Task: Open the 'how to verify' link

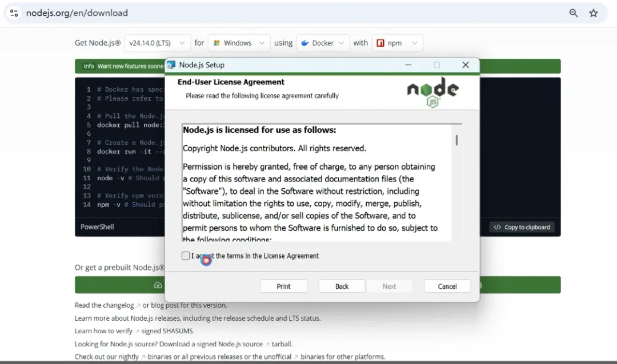Action: [x=103, y=331]
